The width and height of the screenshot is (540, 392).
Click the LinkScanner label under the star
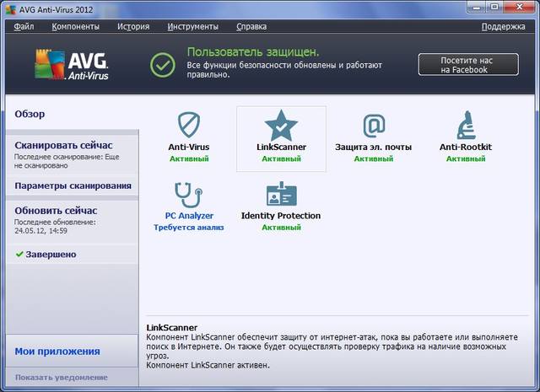click(281, 147)
